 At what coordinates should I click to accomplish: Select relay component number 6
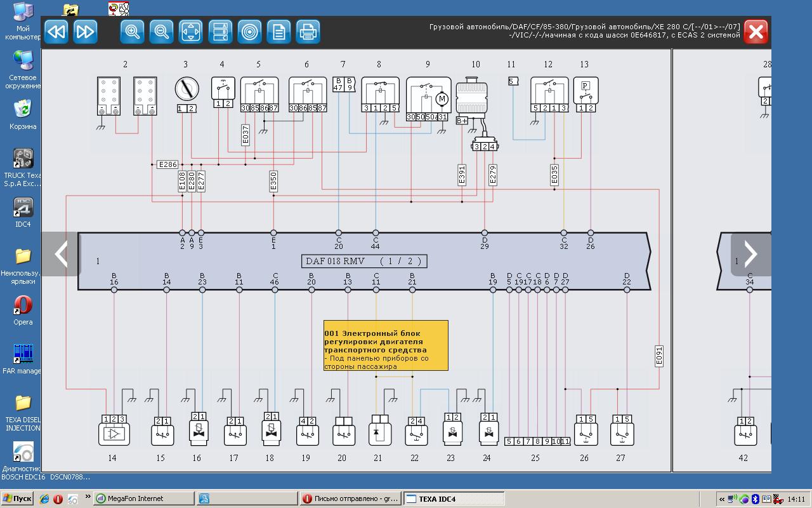click(308, 95)
